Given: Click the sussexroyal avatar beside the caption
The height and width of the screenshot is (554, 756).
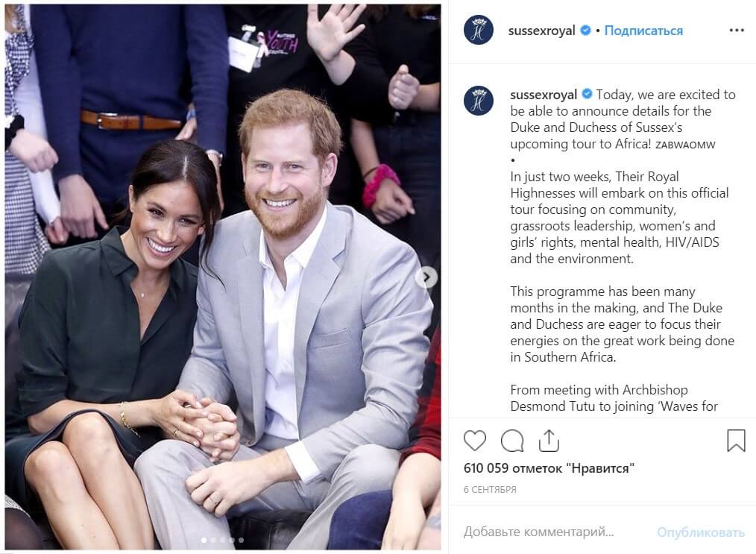Looking at the screenshot, I should coord(479,101).
